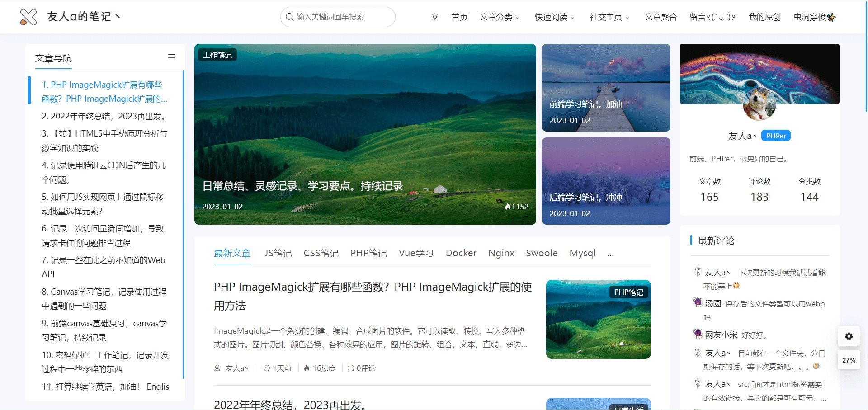Click the comment icon beside 0评论
This screenshot has width=868, height=410.
[350, 368]
